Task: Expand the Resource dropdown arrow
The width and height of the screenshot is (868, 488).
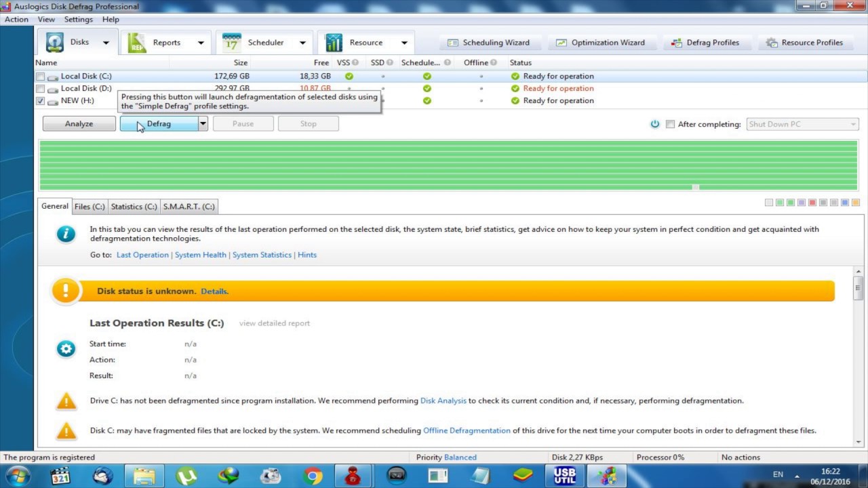Action: [x=404, y=43]
